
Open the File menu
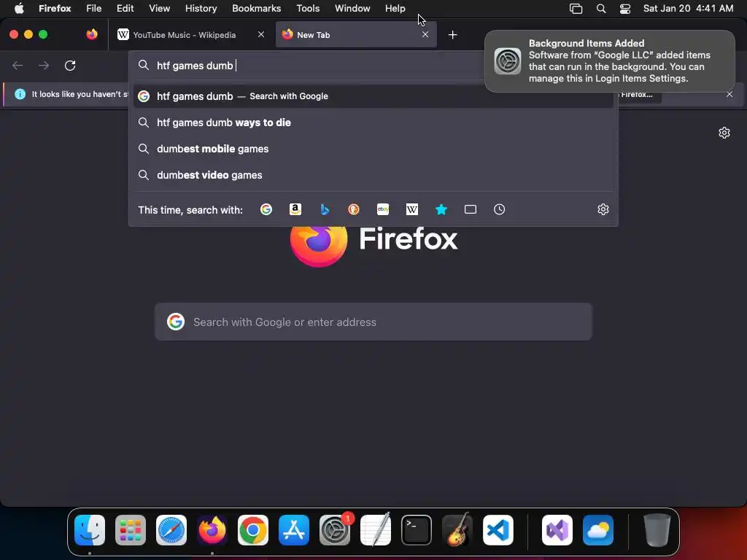[x=94, y=8]
